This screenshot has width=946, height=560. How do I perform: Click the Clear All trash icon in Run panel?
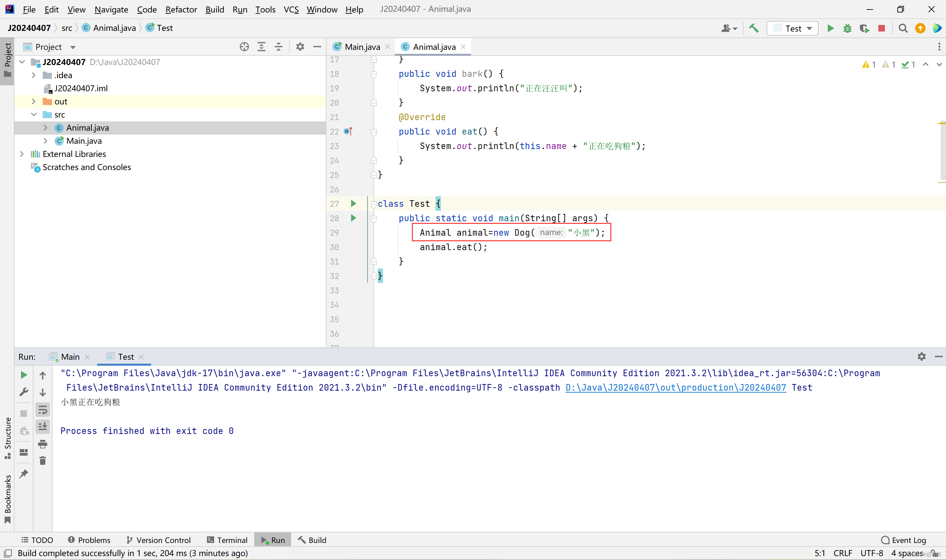[43, 461]
